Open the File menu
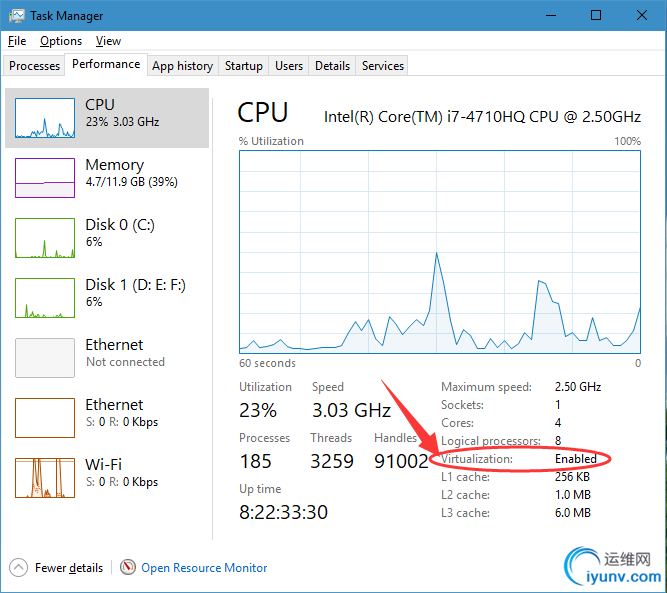The image size is (667, 593). 17,41
